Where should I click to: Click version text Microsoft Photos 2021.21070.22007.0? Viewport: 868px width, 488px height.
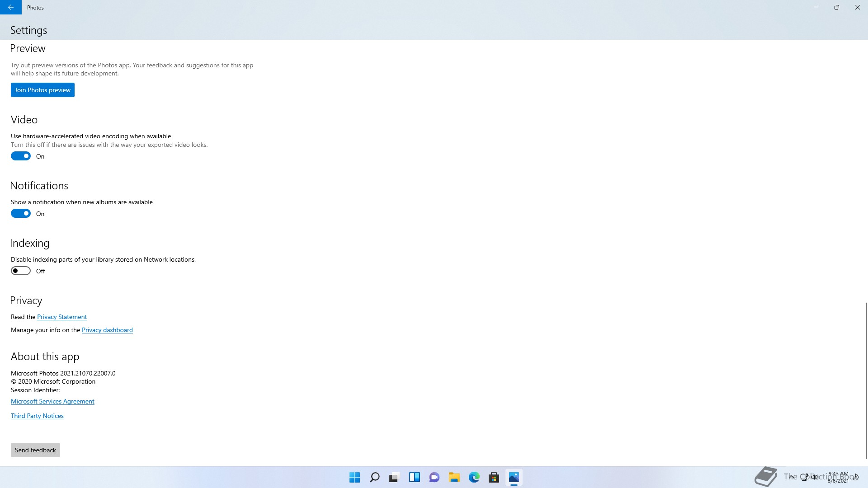click(63, 373)
